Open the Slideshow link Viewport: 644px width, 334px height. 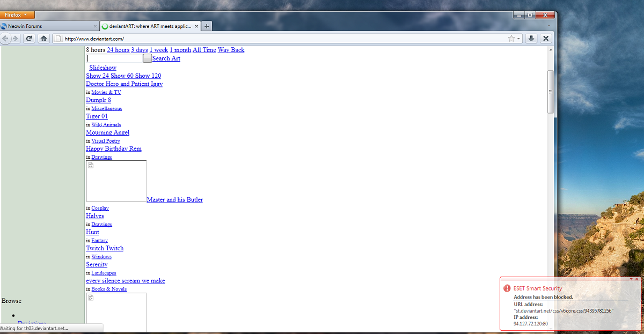click(x=103, y=68)
